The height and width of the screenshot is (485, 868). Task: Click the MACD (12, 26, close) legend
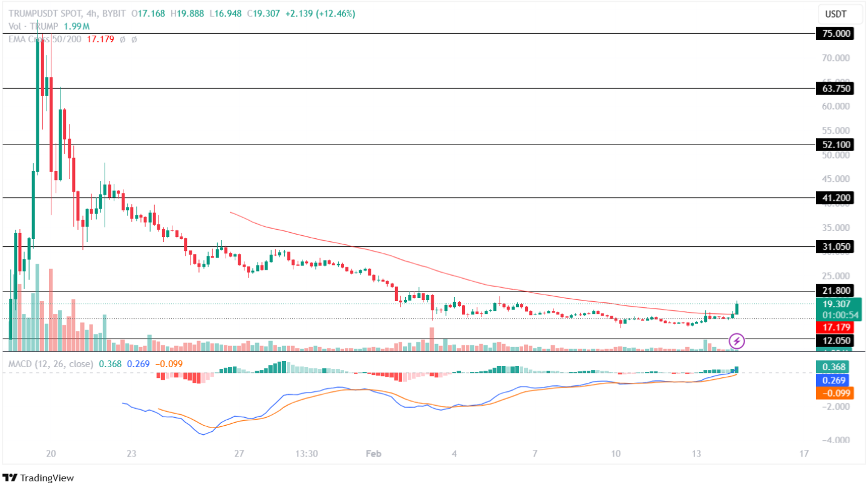51,364
